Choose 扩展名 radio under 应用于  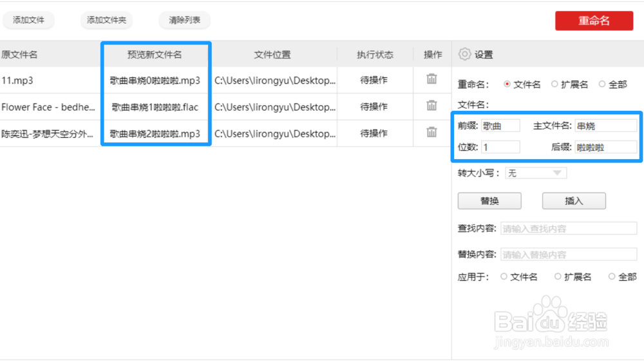[x=558, y=276]
